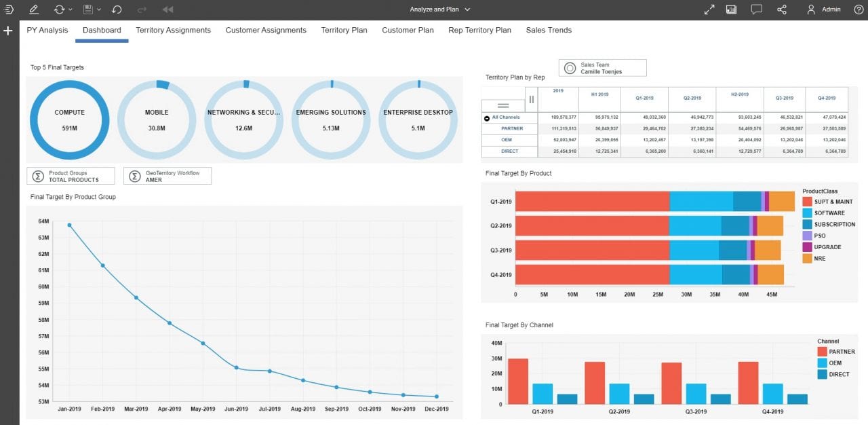Switch to the Sales Trends tab

pos(548,30)
